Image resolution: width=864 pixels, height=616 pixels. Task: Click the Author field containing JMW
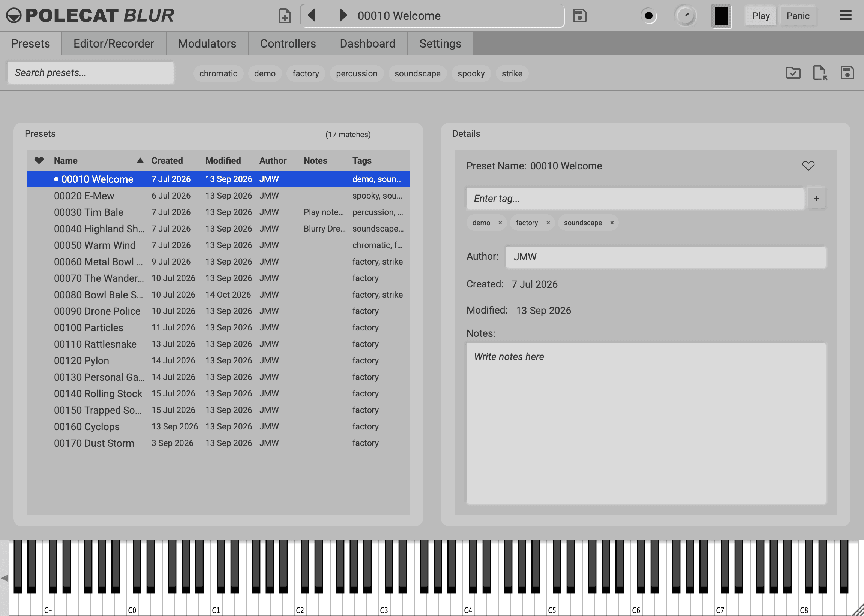[x=666, y=257]
